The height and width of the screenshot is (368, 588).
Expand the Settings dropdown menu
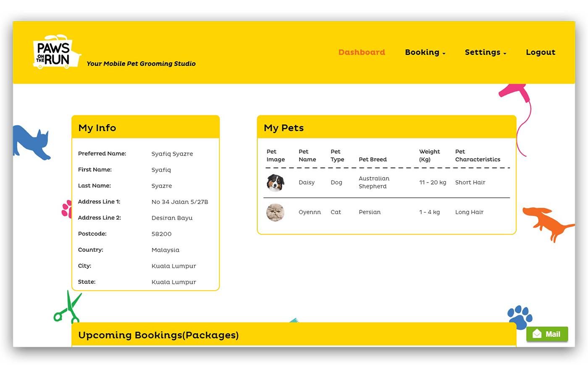pos(485,53)
